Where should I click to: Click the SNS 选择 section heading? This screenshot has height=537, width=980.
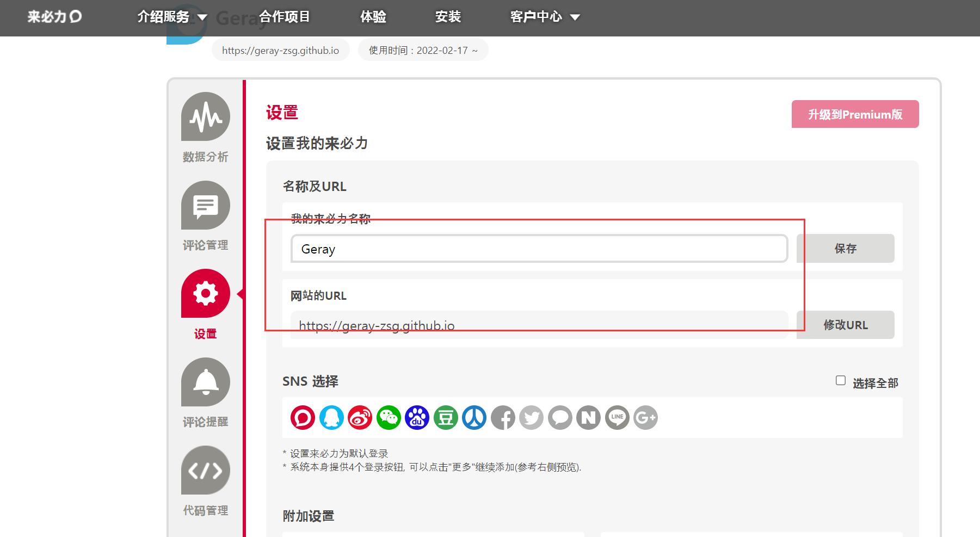(310, 381)
